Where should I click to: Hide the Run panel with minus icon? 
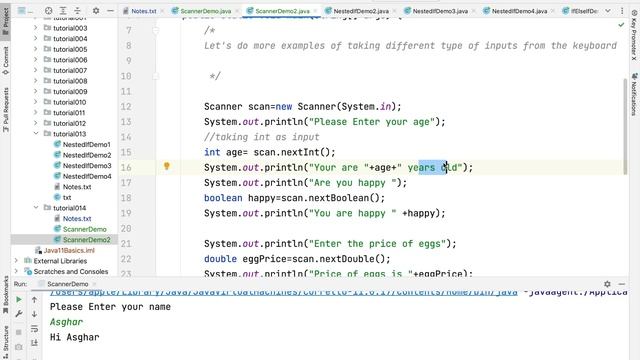[x=622, y=284]
